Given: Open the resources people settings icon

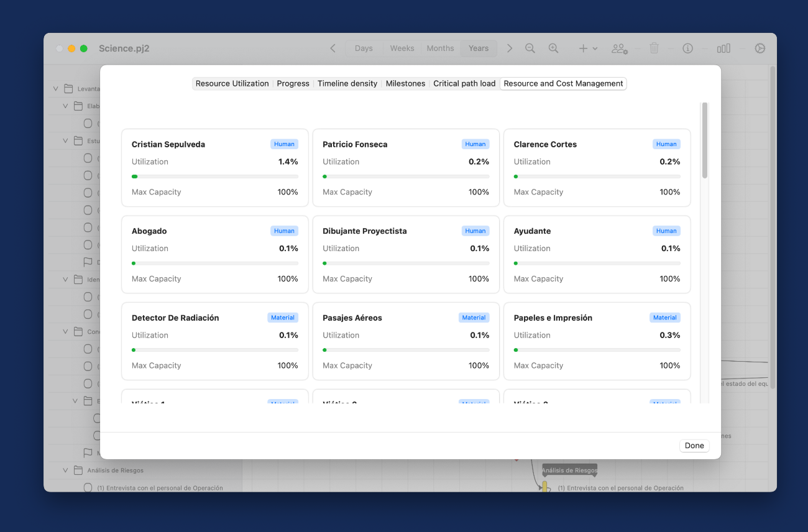Looking at the screenshot, I should tap(620, 48).
